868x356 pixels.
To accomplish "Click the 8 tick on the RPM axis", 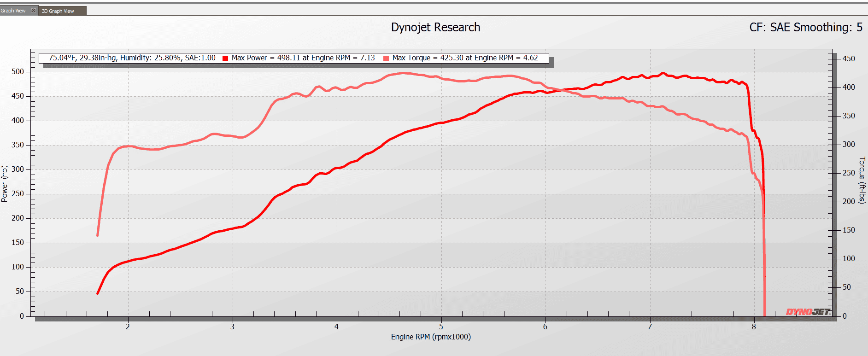I will pos(754,327).
